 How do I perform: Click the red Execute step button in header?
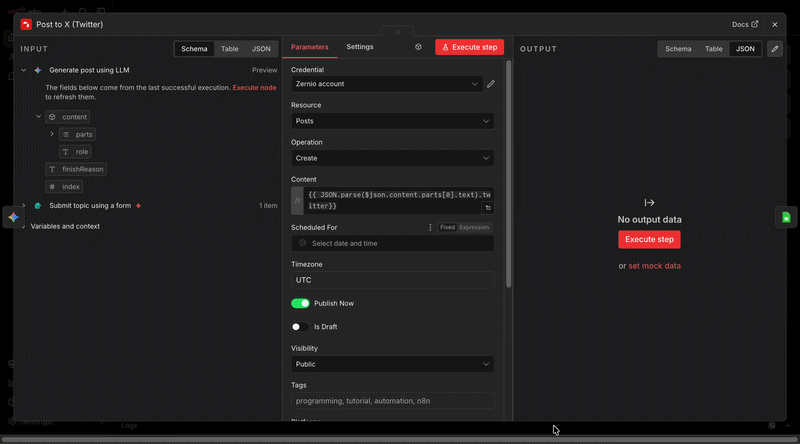(x=469, y=47)
